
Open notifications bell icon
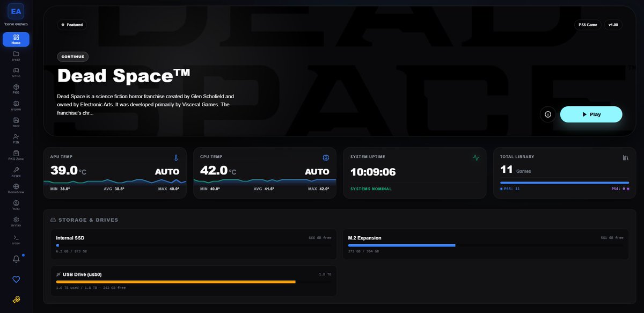point(16,259)
